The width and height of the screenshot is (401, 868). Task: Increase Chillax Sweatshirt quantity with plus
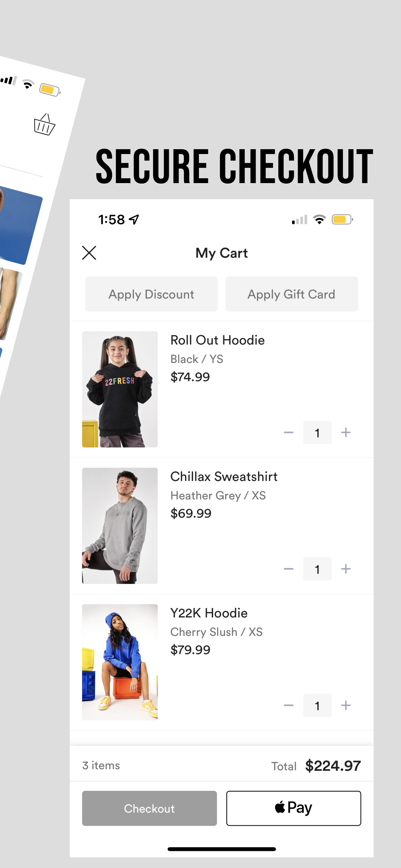click(x=346, y=569)
